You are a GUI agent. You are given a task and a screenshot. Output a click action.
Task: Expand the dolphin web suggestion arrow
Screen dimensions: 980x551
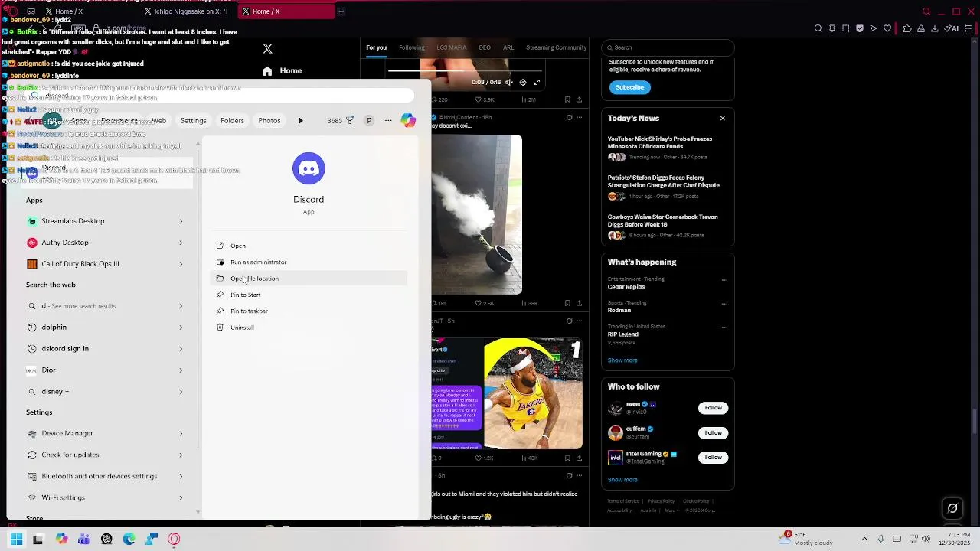tap(181, 328)
